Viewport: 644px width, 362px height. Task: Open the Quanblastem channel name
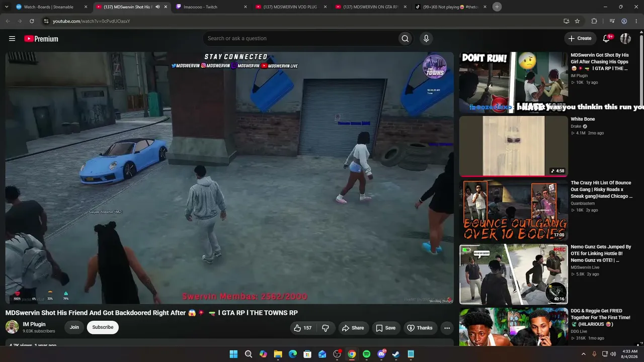(x=583, y=204)
